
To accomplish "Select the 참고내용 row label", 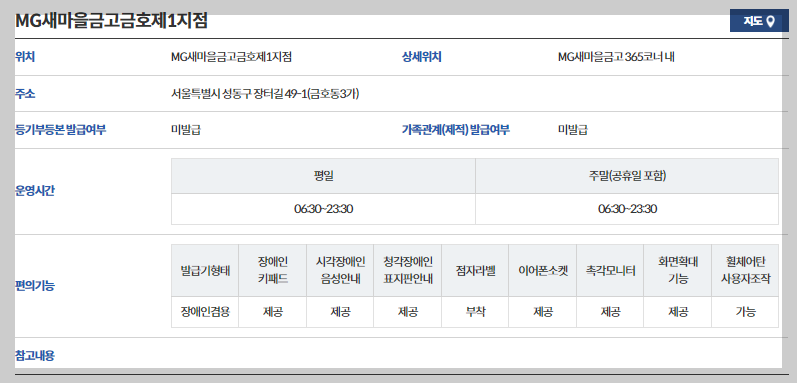I will (35, 356).
